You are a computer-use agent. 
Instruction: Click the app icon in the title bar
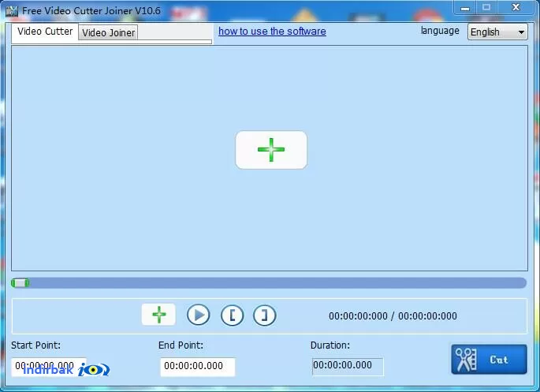click(12, 11)
